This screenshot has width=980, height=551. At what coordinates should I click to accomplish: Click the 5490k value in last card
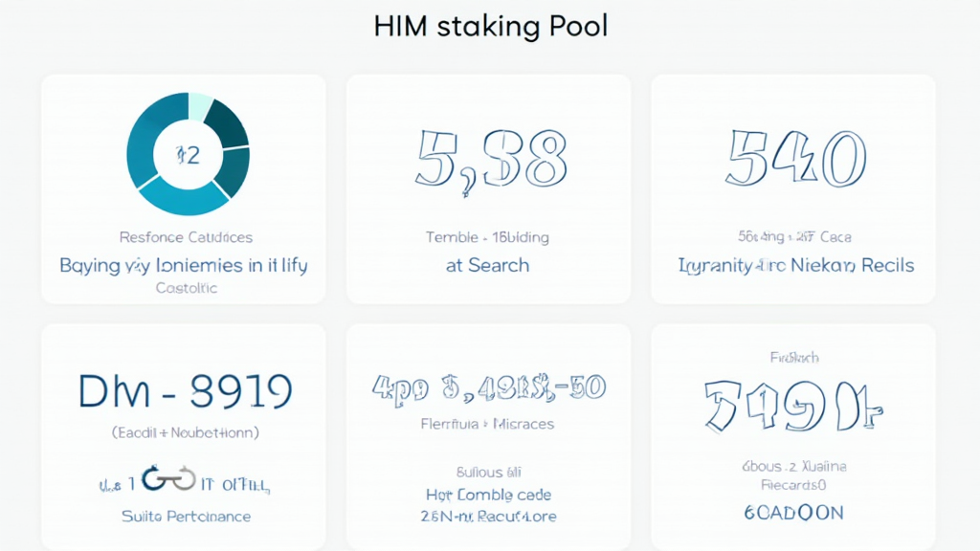pos(793,405)
